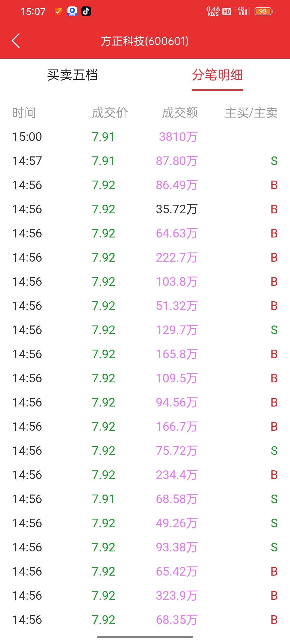This screenshot has width=290, height=644.
Task: Tap the blue app notification icon
Action: pyautogui.click(x=72, y=11)
